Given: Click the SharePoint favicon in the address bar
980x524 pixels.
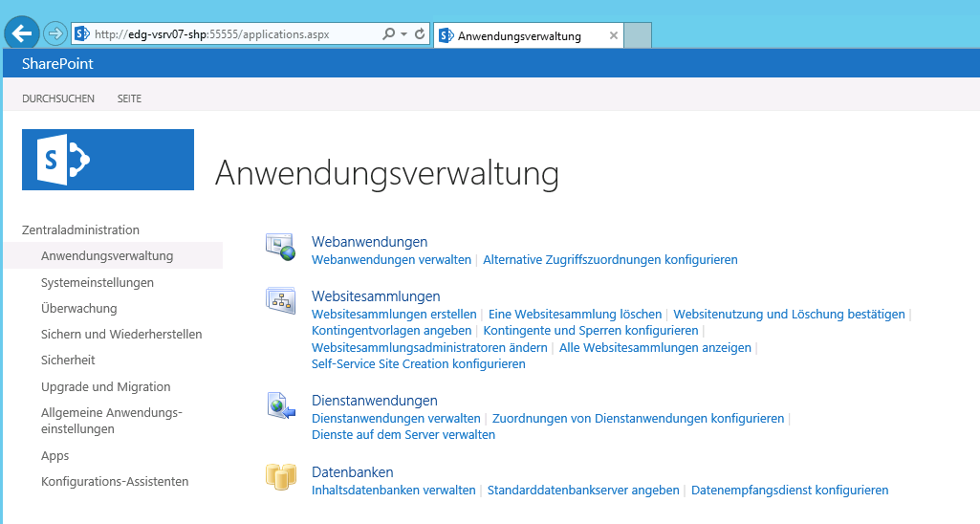Looking at the screenshot, I should click(82, 33).
